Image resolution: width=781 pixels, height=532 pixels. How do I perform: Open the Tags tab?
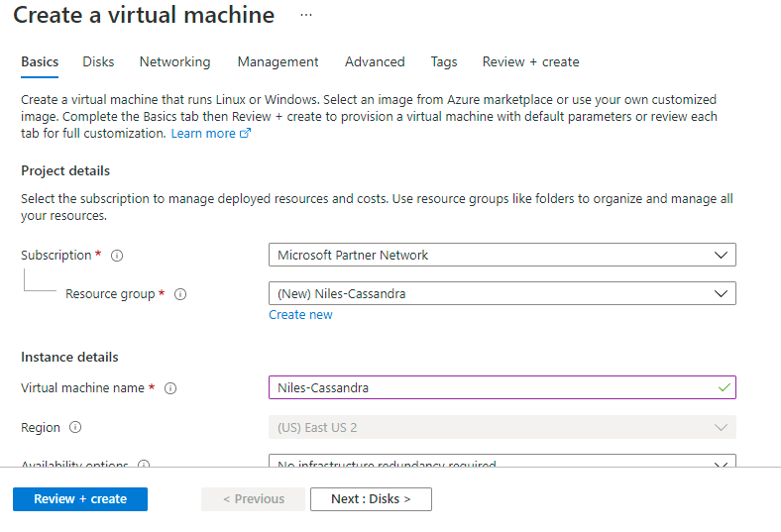tap(444, 61)
